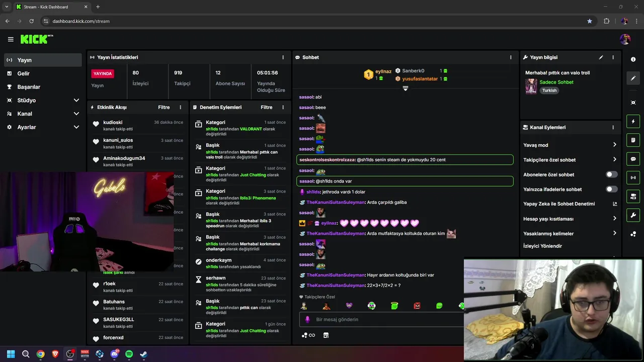Viewport: 644px width, 362px height.
Task: Click the Bir mesaj gönderin message field
Action: tap(381, 319)
